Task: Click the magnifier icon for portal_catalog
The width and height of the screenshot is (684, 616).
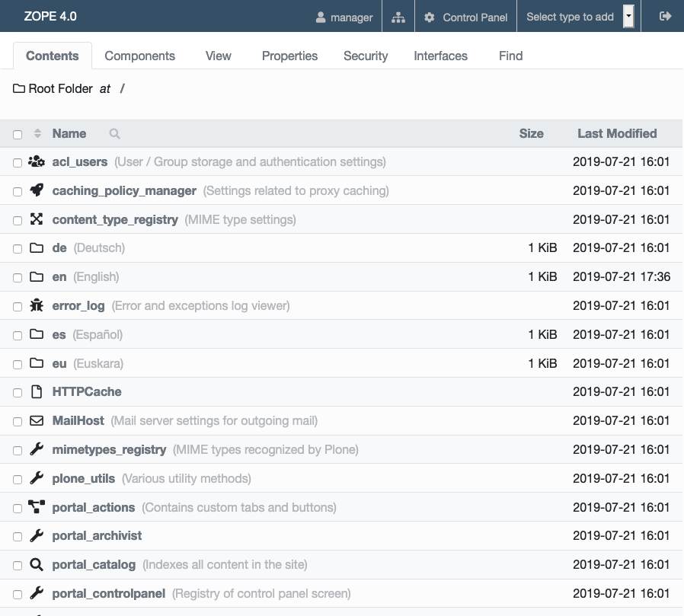Action: (37, 564)
